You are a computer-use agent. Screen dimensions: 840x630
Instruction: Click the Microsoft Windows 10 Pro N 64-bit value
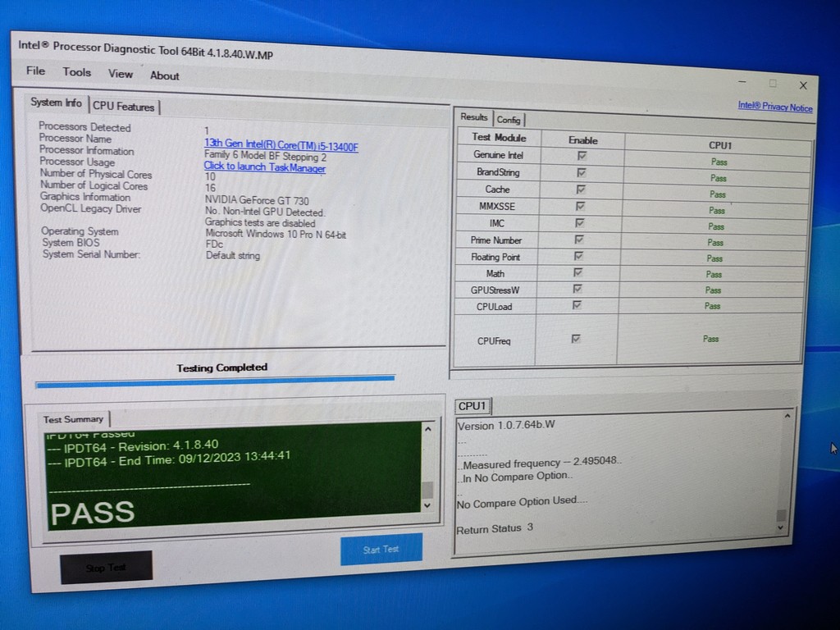point(276,234)
